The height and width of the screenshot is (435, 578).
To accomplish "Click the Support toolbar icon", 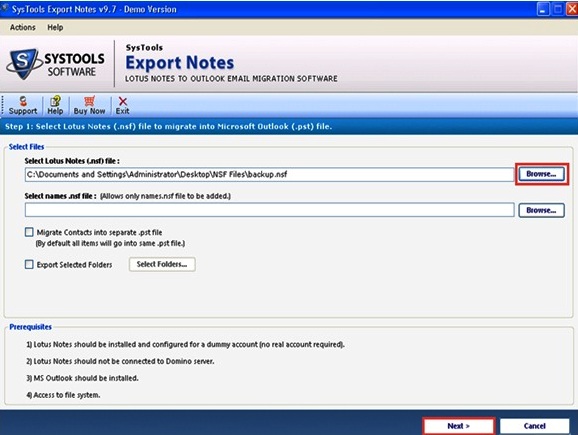I will [23, 106].
